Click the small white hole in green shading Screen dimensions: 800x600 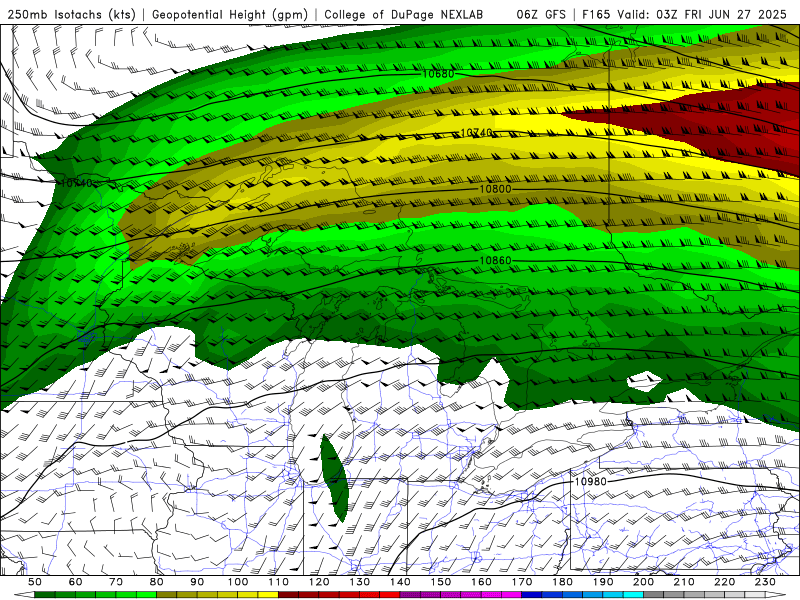644,380
